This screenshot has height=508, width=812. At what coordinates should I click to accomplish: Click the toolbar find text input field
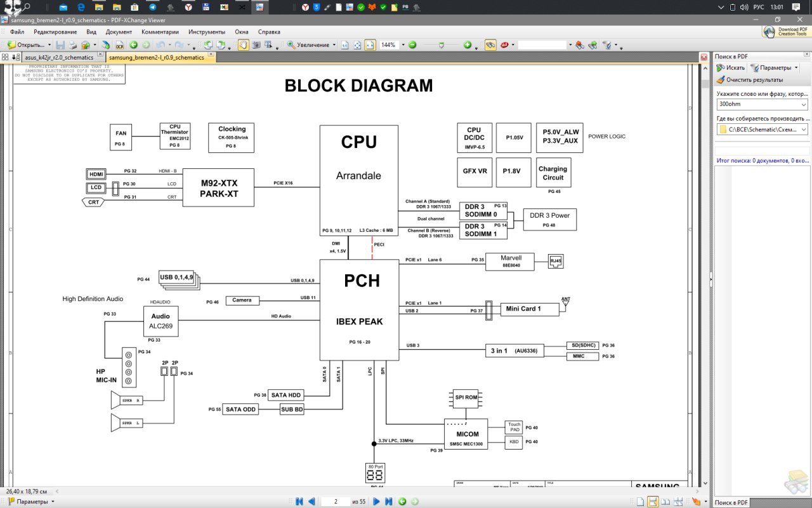click(x=542, y=45)
